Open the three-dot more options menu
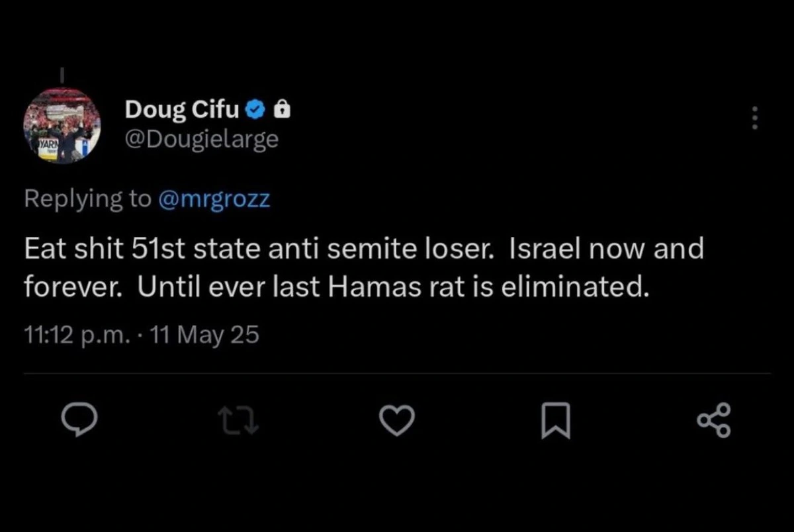This screenshot has width=794, height=532. click(x=752, y=118)
